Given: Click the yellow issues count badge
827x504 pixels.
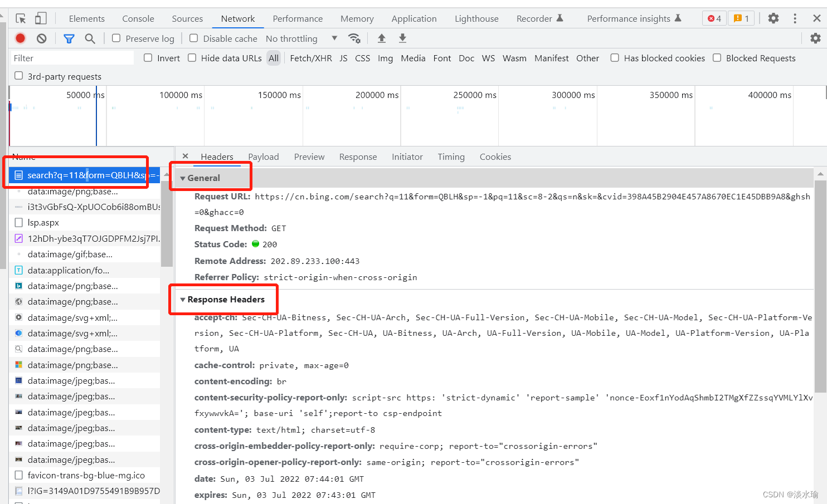Looking at the screenshot, I should 741,18.
